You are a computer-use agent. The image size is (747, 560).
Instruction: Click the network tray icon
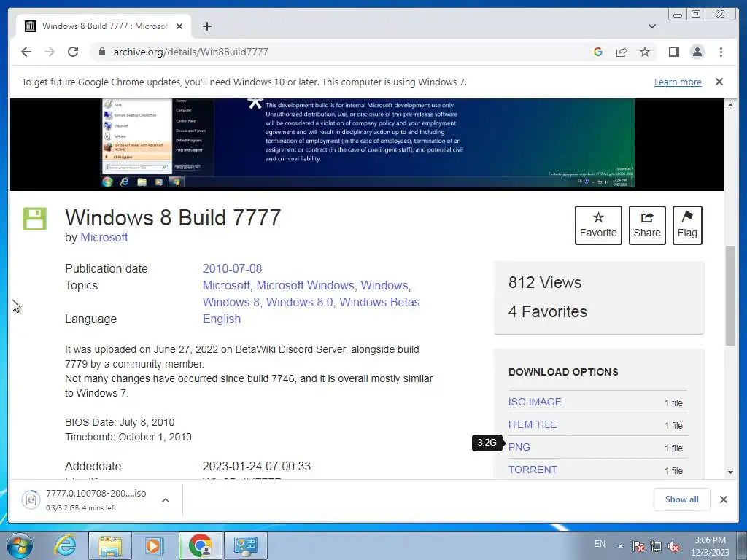656,546
